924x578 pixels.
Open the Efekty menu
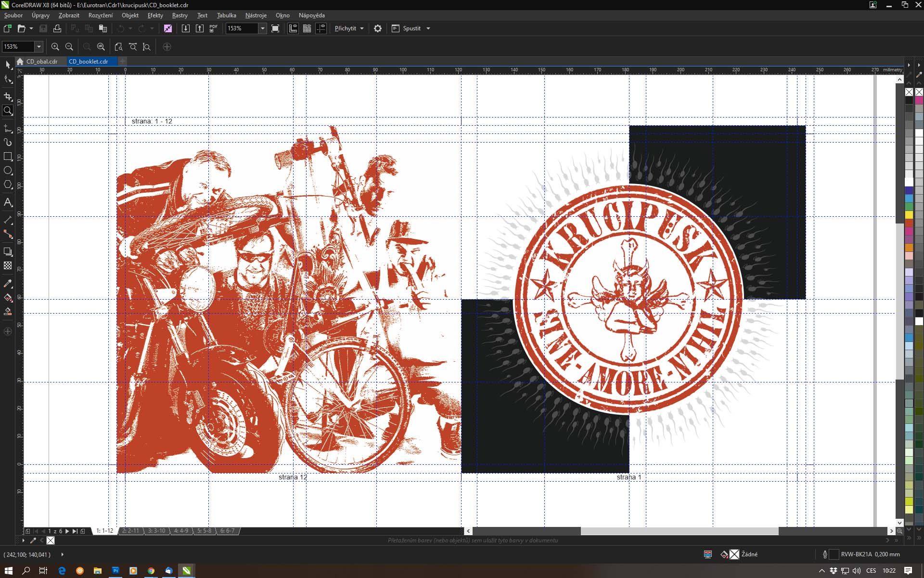[155, 15]
